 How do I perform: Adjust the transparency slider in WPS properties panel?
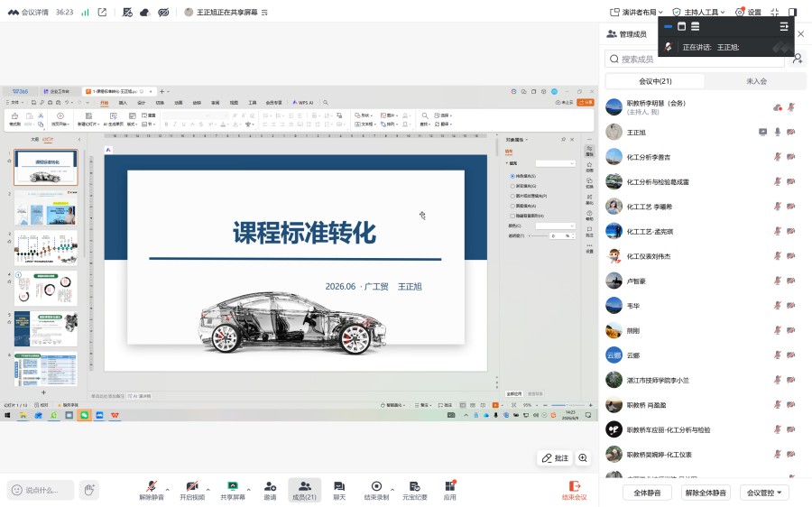coord(538,235)
